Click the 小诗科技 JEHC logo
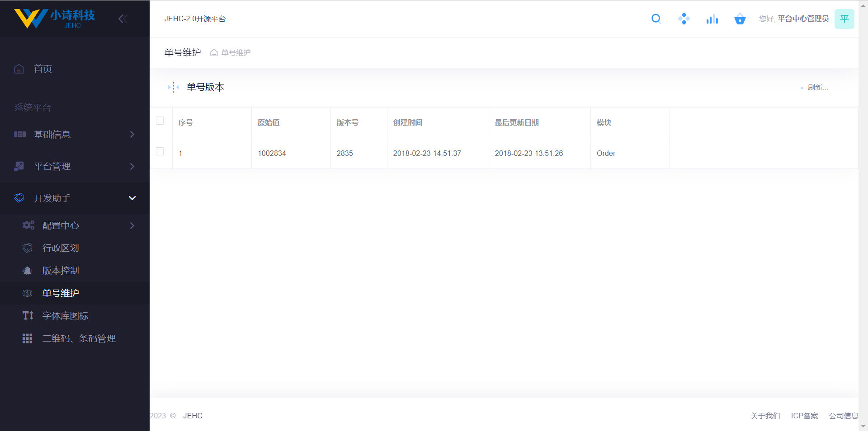This screenshot has height=431, width=868. coord(55,19)
